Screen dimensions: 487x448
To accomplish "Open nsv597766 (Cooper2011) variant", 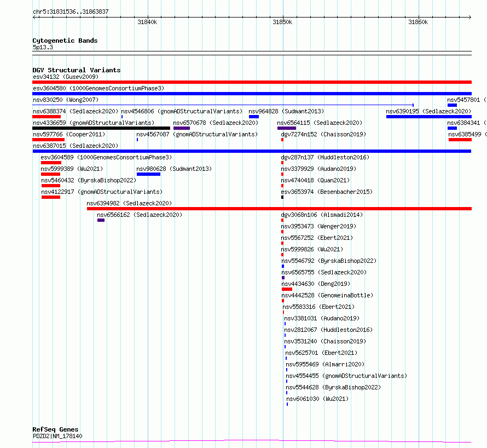I will pos(69,134).
